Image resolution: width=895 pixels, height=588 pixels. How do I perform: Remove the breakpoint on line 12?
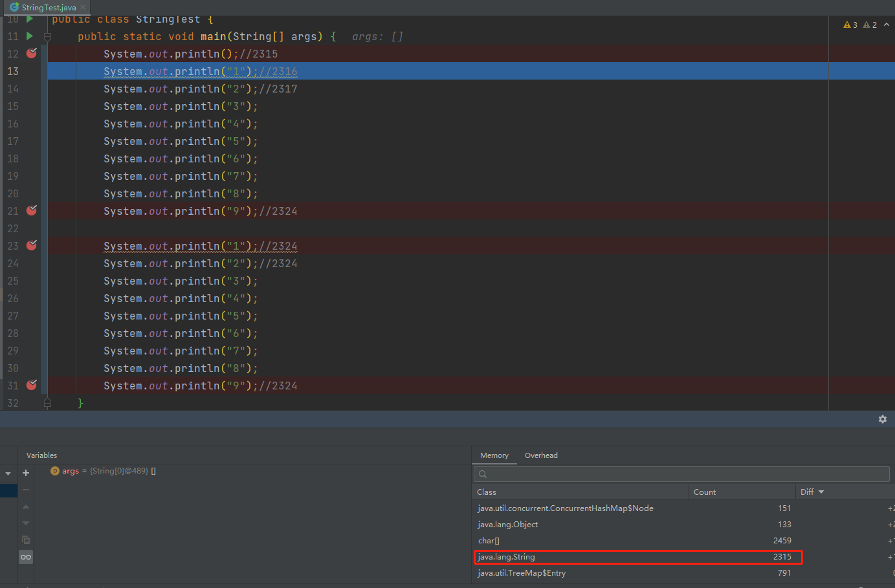[31, 54]
